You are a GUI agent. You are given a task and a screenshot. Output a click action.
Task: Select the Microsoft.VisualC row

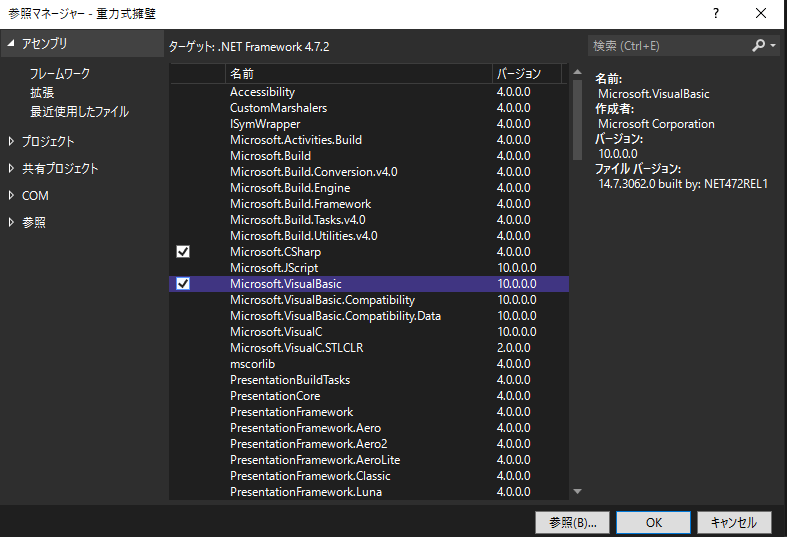coord(369,332)
